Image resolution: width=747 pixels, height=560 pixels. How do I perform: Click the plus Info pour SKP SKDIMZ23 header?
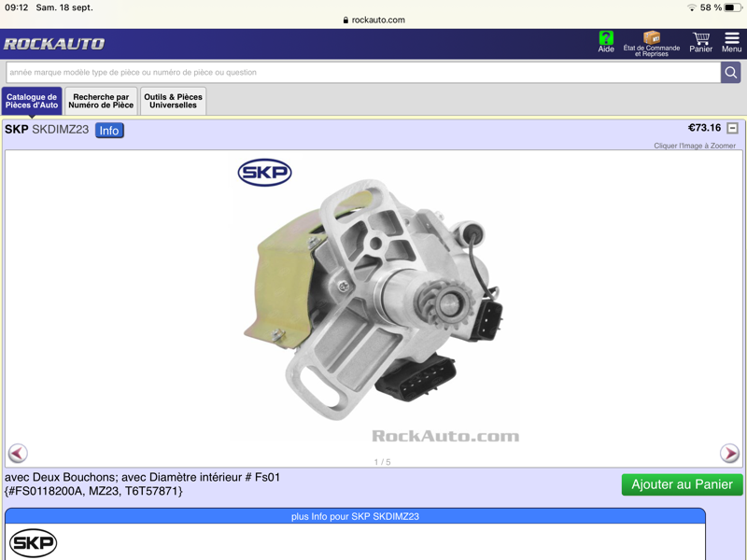click(355, 516)
